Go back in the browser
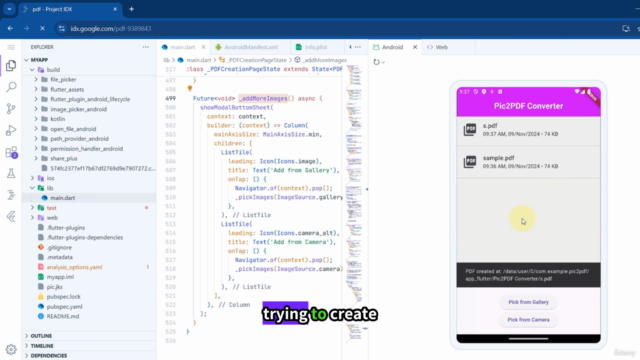Image resolution: width=640 pixels, height=360 pixels. (x=10, y=29)
